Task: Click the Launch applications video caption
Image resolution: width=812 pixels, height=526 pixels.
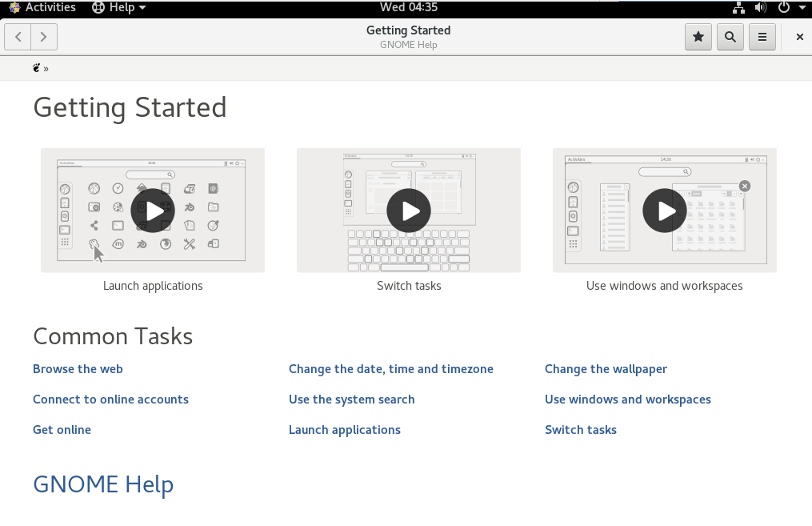Action: [153, 286]
